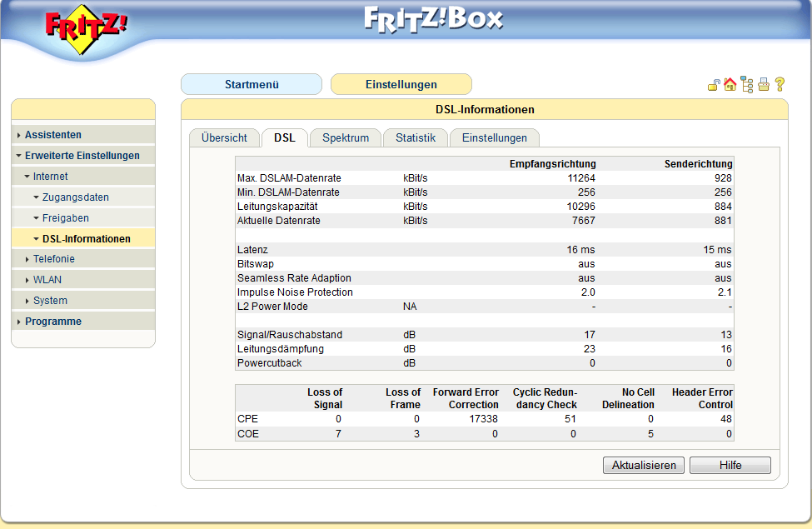
Task: Open the Einstellungen sub-tab next to Statistik
Action: pos(495,137)
